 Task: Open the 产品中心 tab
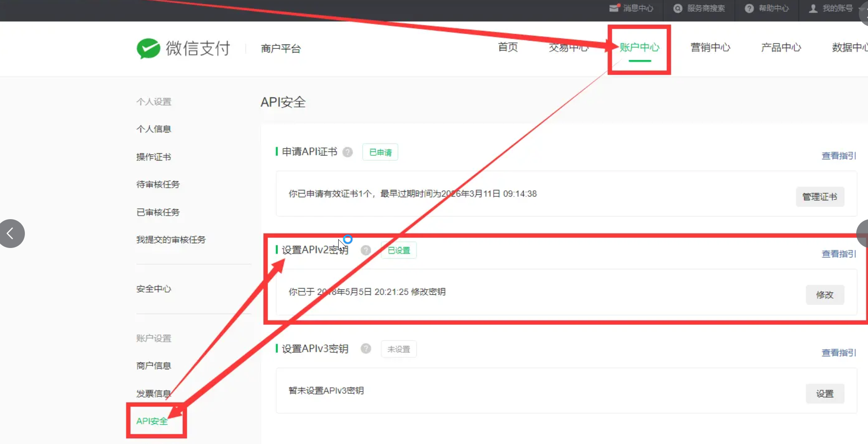(781, 47)
